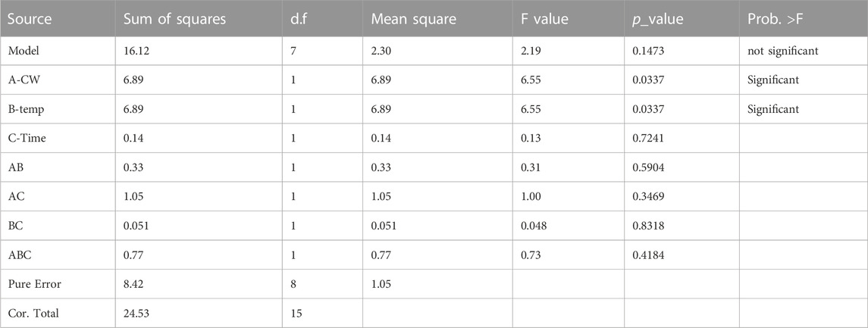Click the Source column header
Viewport: 868px width, 328px height.
tap(30, 19)
